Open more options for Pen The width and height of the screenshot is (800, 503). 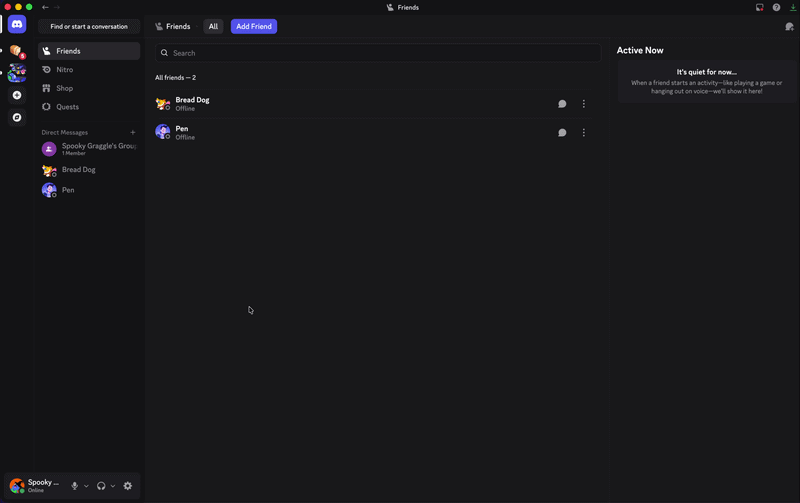pos(584,133)
